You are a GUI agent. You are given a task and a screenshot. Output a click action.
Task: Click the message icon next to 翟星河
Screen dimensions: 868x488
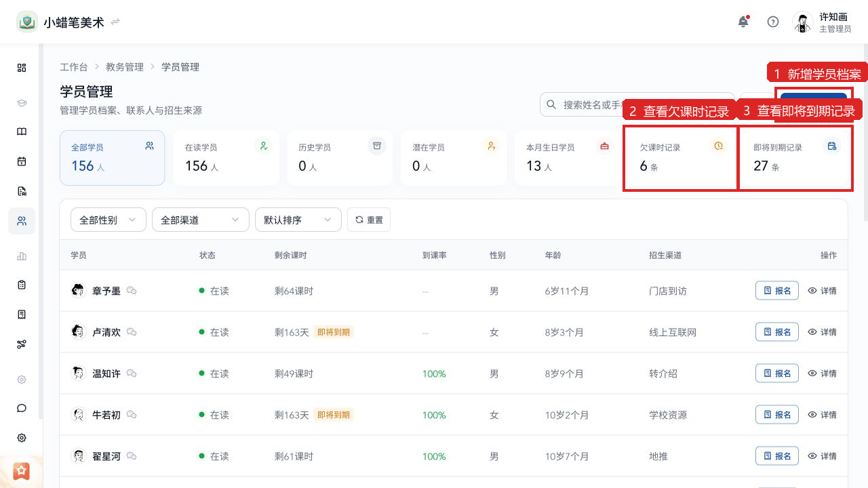tap(132, 456)
